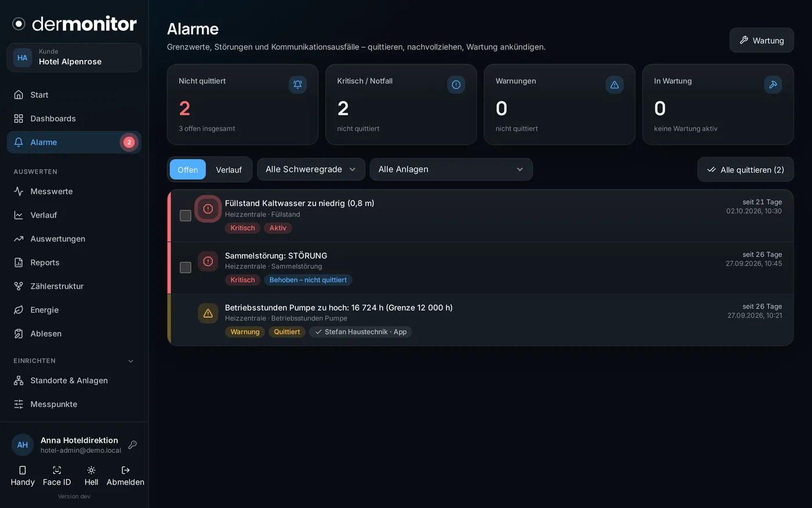Click the Reports document icon

19,262
